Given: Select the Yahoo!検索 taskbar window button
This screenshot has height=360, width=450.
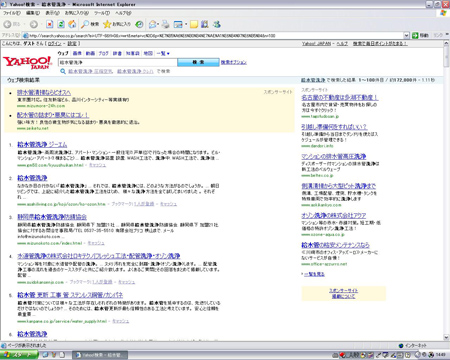Looking at the screenshot, I should (x=100, y=355).
